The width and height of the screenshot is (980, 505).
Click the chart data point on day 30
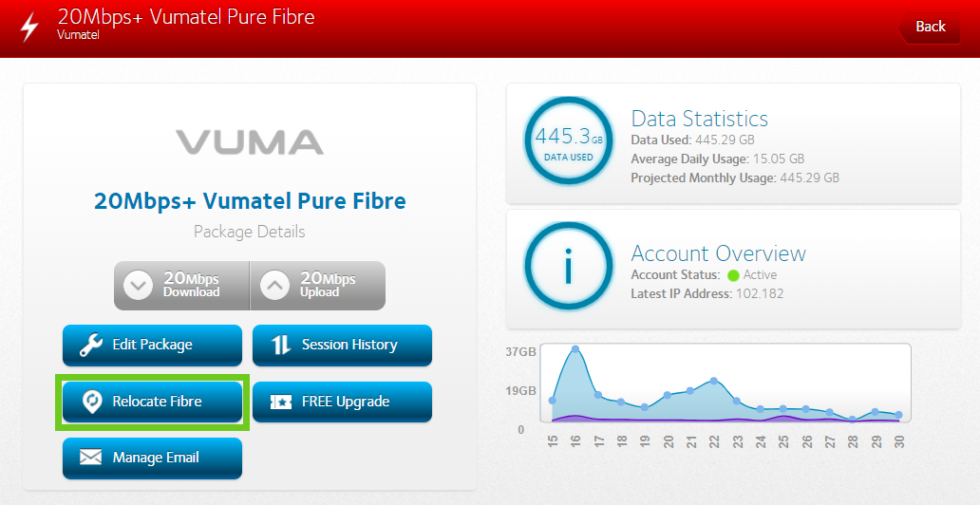click(x=898, y=415)
